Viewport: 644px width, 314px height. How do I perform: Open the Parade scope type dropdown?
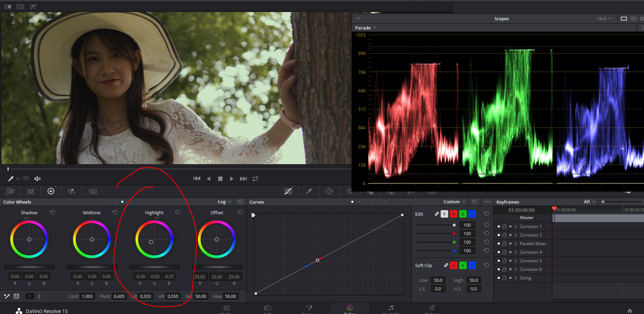click(x=366, y=28)
